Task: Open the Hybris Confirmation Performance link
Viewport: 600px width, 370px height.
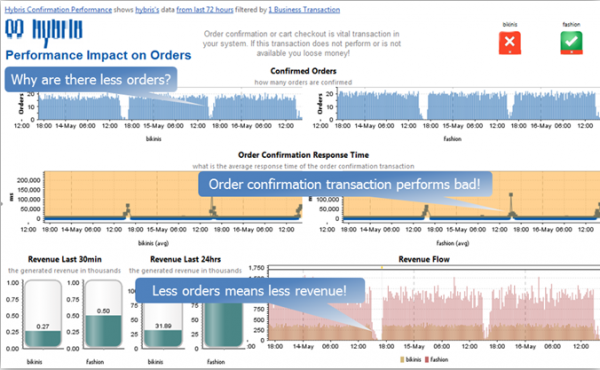Action: pos(58,10)
